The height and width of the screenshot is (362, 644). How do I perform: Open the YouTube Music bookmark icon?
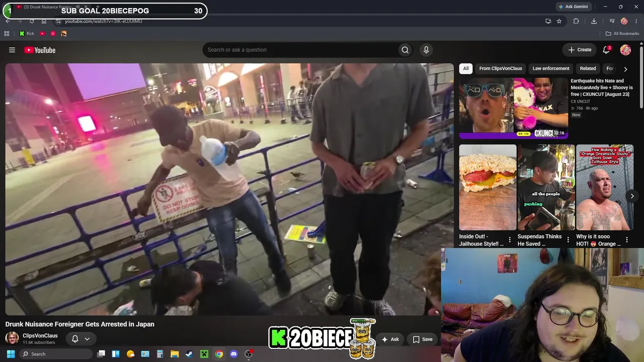(x=53, y=34)
